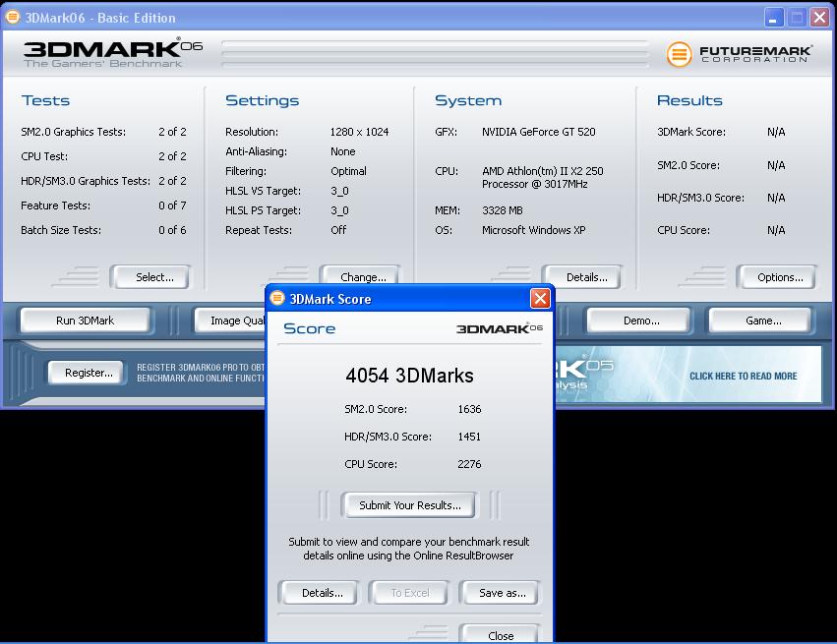Click the Batch Size Tests 0 of 6 value

(172, 230)
